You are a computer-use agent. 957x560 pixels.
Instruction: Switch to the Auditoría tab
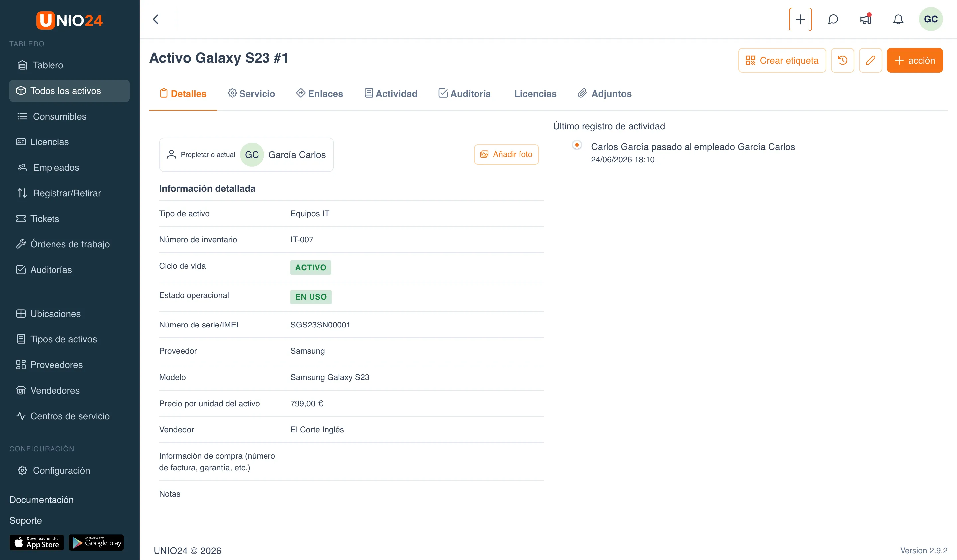465,93
